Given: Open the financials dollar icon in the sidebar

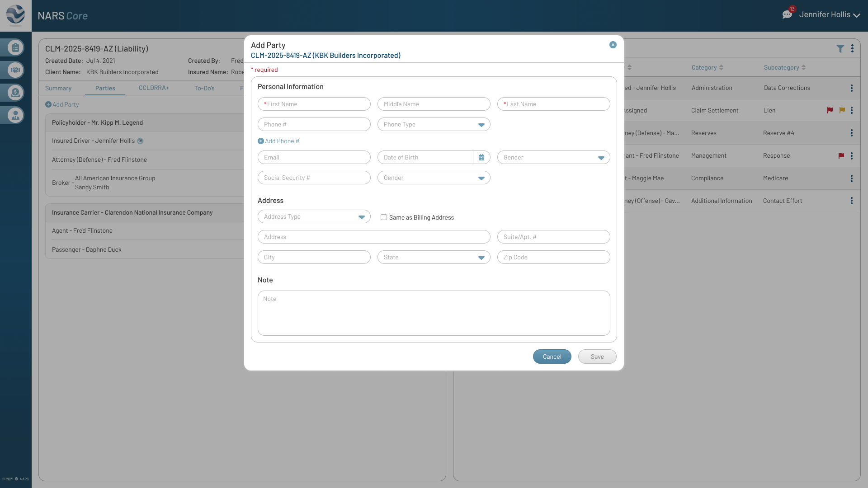Looking at the screenshot, I should [x=15, y=93].
